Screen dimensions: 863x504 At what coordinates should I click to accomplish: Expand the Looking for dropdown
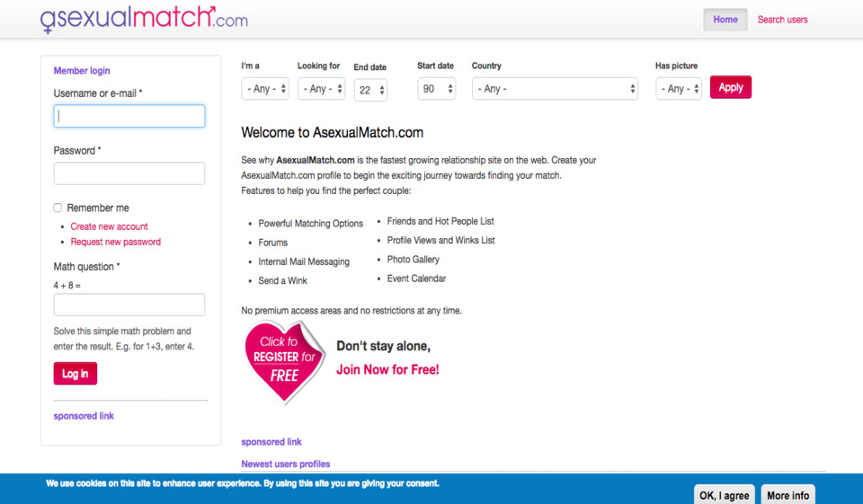(x=321, y=89)
